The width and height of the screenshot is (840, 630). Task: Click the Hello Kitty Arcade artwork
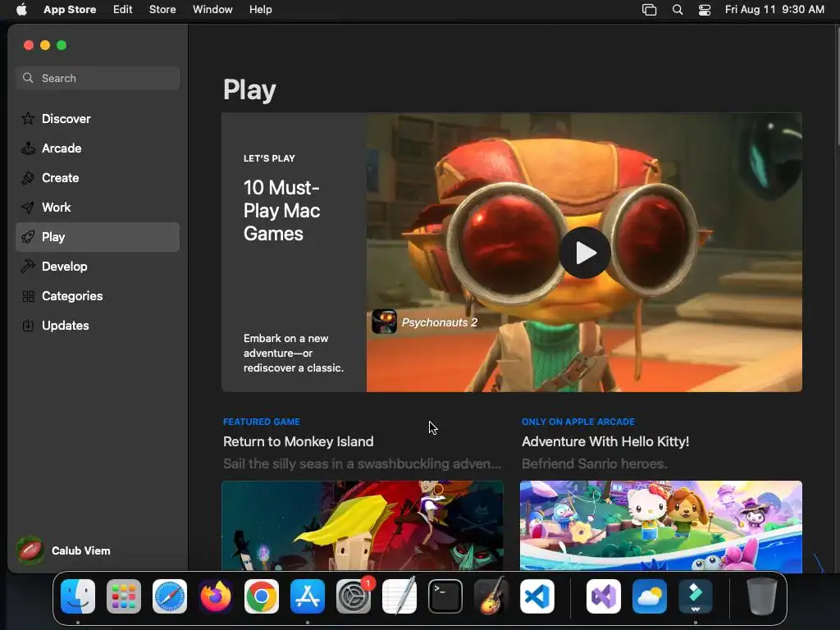tap(661, 526)
